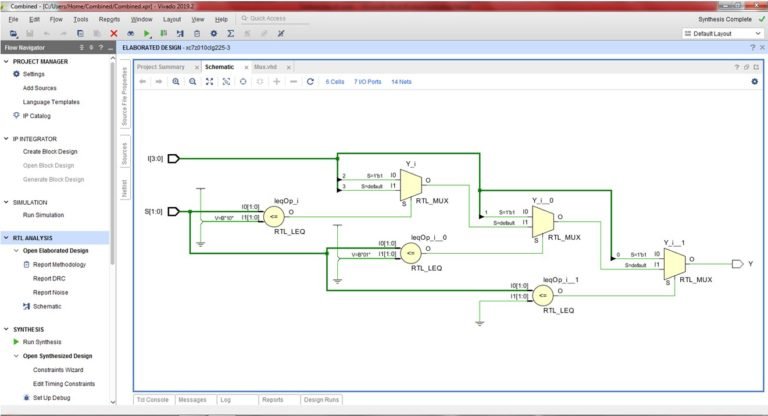The image size is (768, 416).
Task: Close the Schematic tab
Action: [246, 67]
